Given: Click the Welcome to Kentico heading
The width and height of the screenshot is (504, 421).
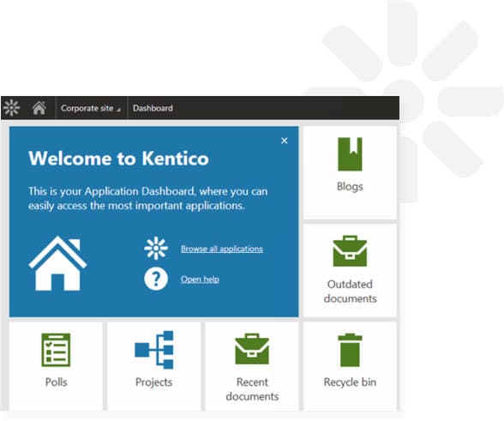Looking at the screenshot, I should point(118,159).
